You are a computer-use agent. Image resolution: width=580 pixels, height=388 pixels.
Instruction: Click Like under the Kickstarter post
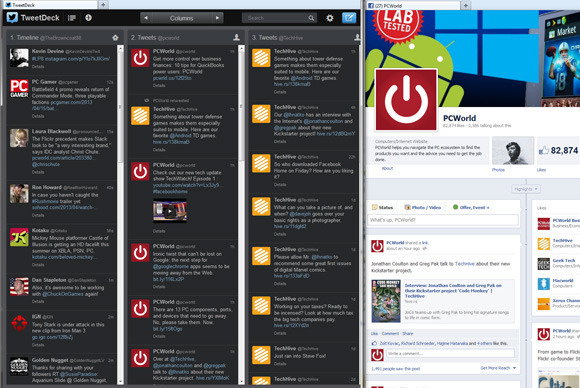(x=374, y=333)
